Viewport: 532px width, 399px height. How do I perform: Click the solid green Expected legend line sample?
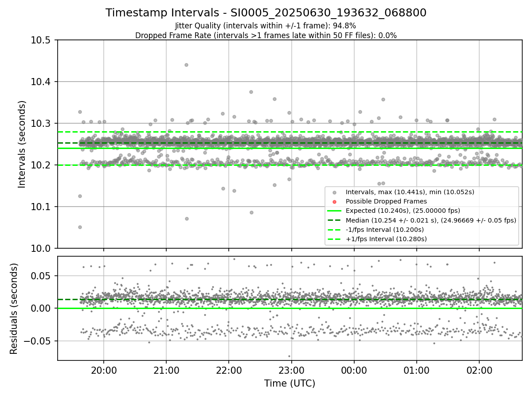click(335, 211)
